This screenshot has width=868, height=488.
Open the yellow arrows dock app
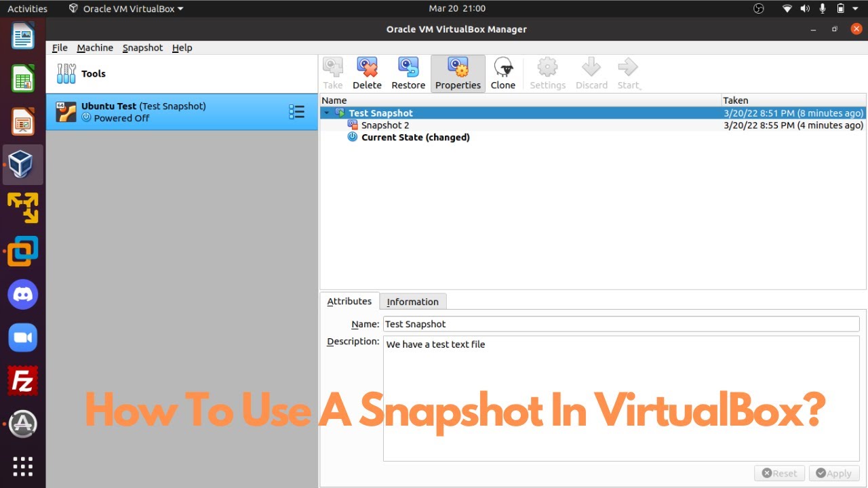click(x=23, y=208)
